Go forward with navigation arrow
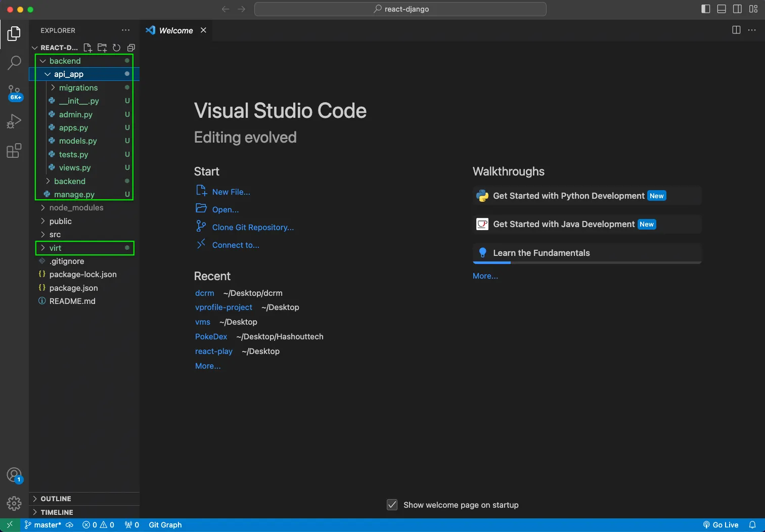This screenshot has width=765, height=532. tap(242, 9)
